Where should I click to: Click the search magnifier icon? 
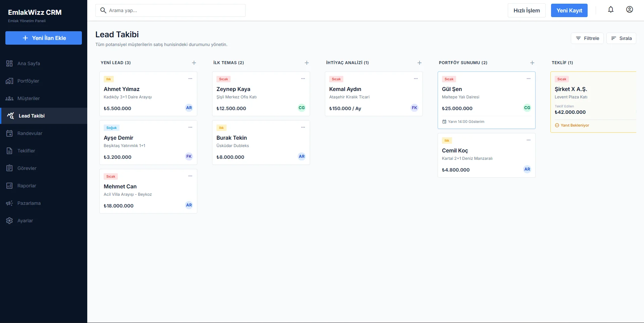pyautogui.click(x=103, y=10)
